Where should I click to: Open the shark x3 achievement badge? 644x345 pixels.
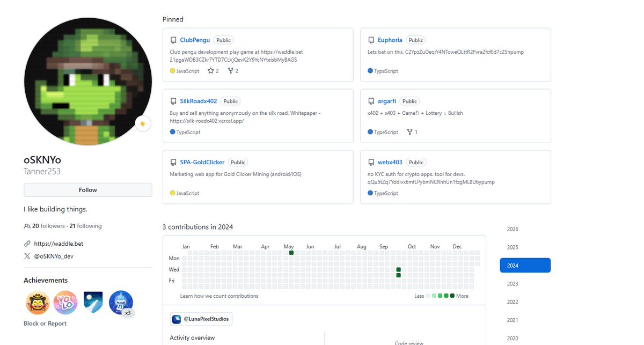click(x=121, y=303)
